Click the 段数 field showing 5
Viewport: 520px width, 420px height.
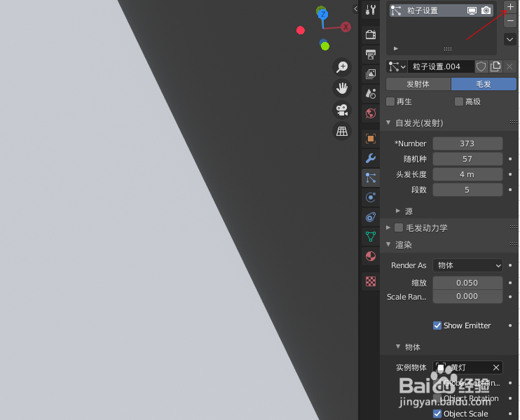point(467,190)
